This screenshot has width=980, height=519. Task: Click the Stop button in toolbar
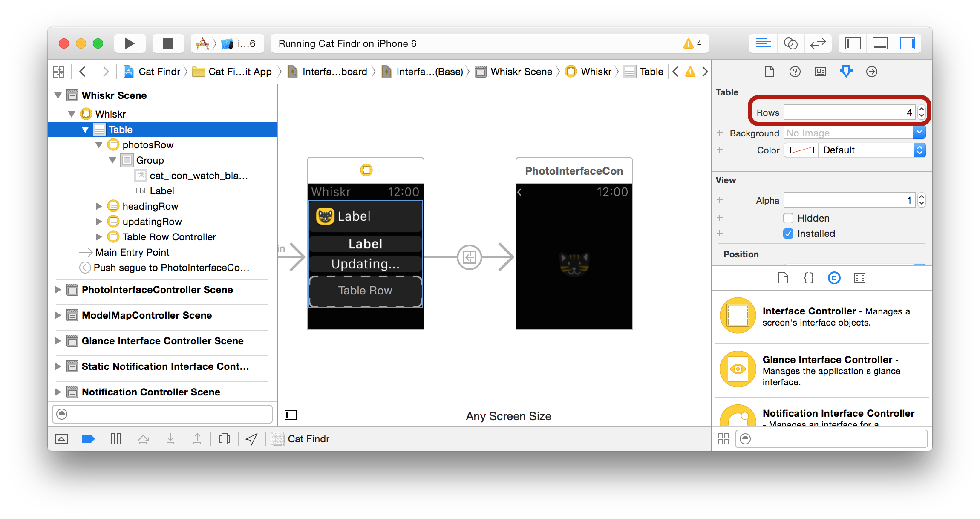tap(168, 43)
